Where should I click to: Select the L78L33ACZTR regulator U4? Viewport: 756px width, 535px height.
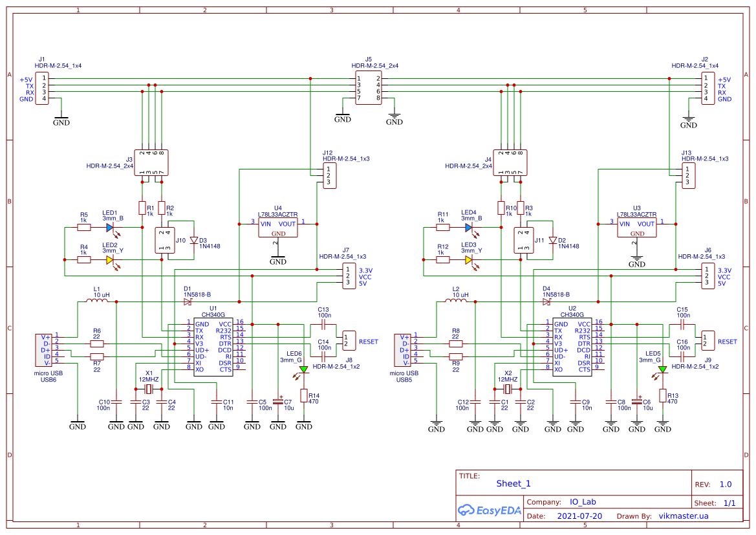pos(277,226)
